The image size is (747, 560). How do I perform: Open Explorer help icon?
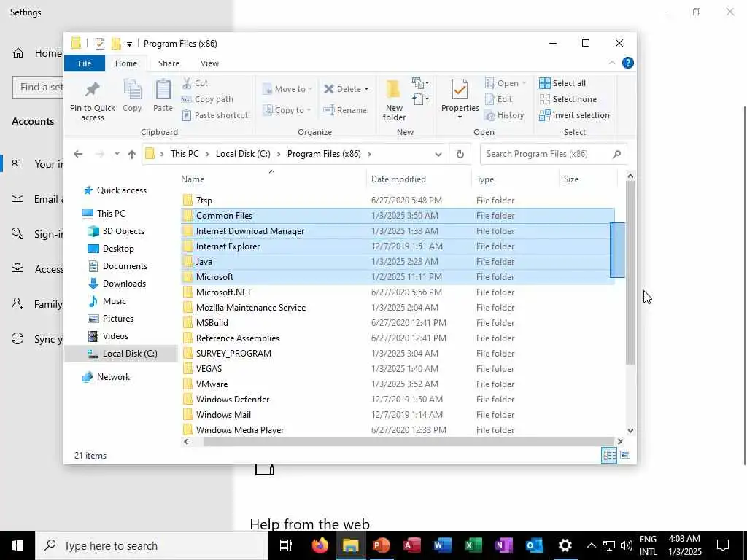tap(628, 63)
